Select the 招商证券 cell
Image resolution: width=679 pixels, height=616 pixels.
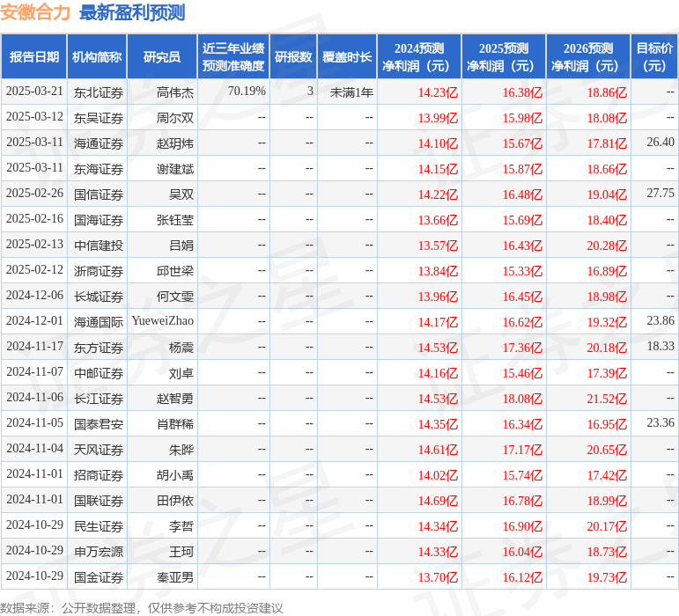click(x=99, y=475)
